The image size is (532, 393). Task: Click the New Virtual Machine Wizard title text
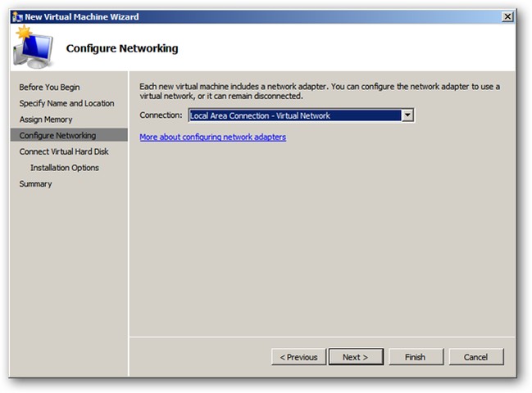click(82, 16)
